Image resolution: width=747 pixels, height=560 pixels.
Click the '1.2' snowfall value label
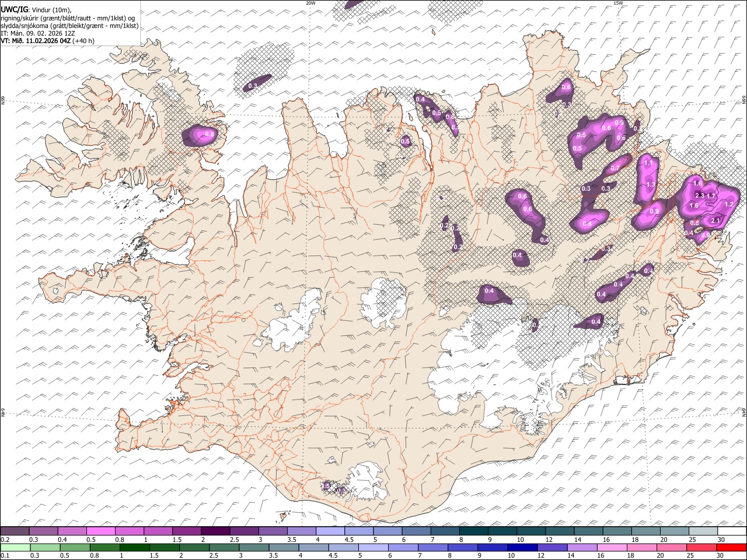pos(728,205)
